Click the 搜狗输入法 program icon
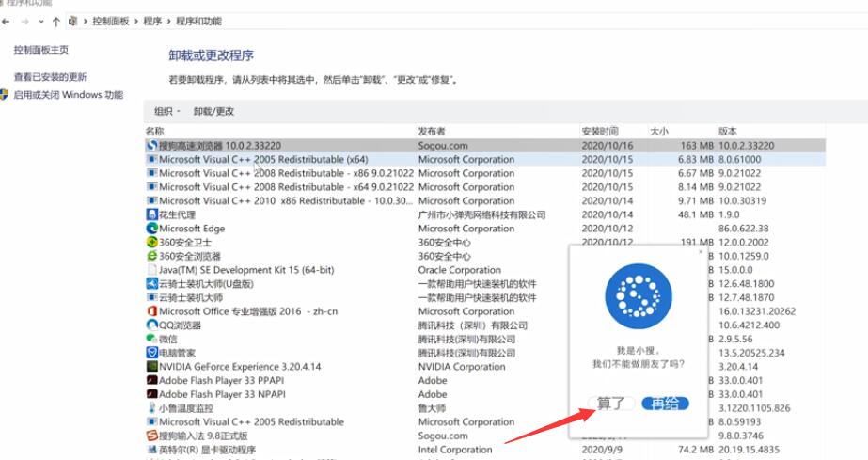868x460 pixels. 151,436
